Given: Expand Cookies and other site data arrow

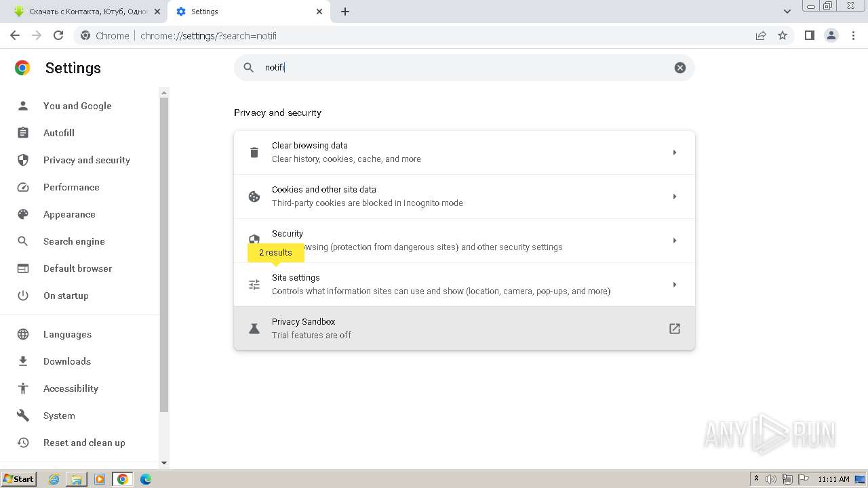Looking at the screenshot, I should 674,197.
